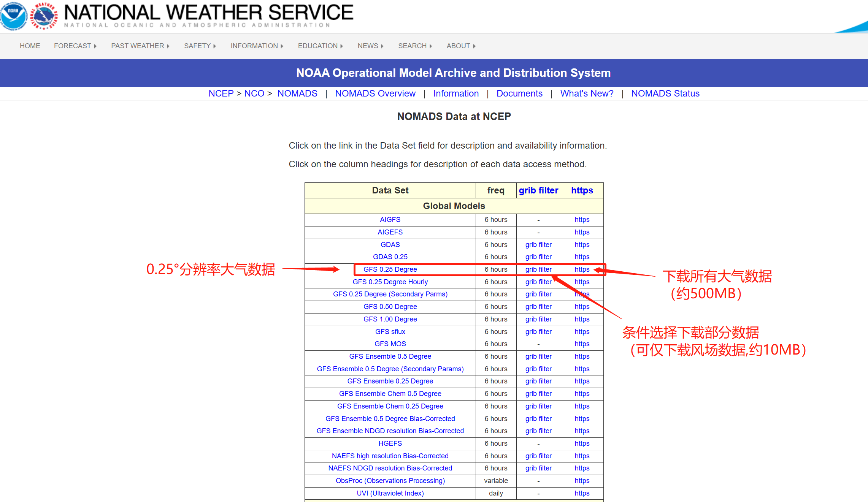Open the GFS MOS link

[390, 344]
